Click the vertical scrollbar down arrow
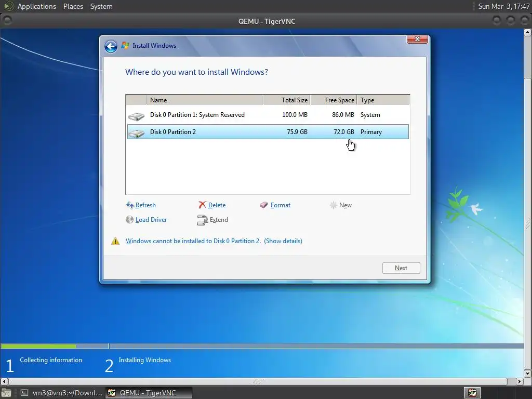Screen dimensions: 532x399 [528, 373]
